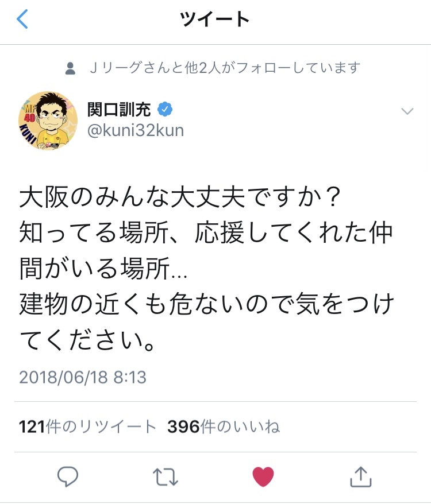Tap the 知ってる場所 line of the tweet
The width and height of the screenshot is (431, 504).
(x=207, y=234)
